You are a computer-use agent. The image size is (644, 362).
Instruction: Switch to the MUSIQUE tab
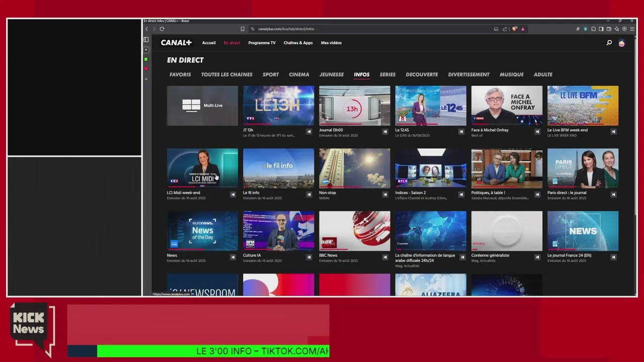tap(511, 74)
